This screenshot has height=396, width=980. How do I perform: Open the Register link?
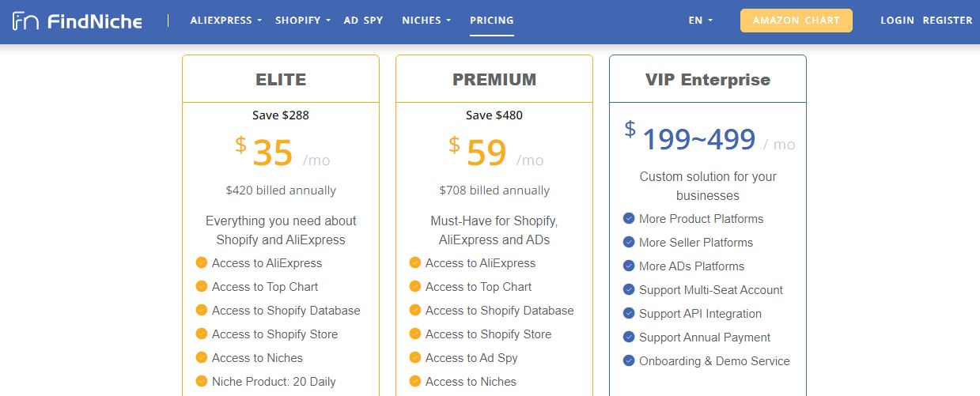pyautogui.click(x=948, y=21)
